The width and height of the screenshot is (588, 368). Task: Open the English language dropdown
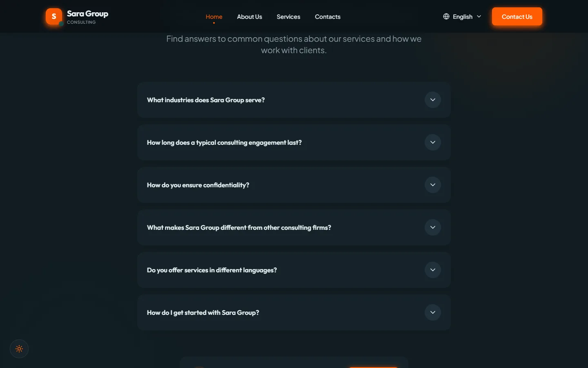pyautogui.click(x=462, y=16)
